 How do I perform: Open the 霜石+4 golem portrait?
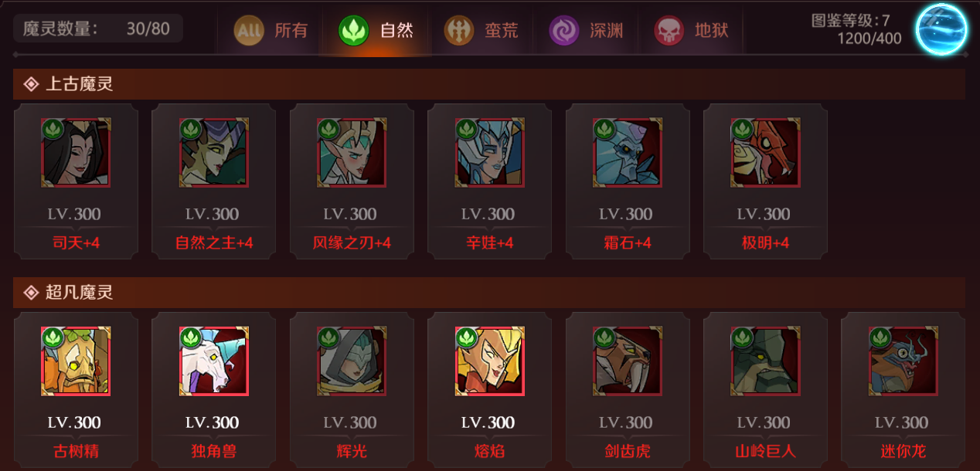[628, 152]
